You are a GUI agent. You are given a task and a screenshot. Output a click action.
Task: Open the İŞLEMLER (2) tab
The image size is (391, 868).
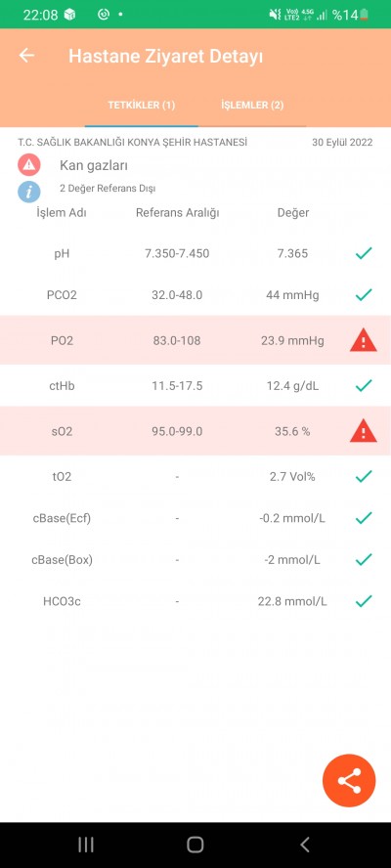point(252,106)
